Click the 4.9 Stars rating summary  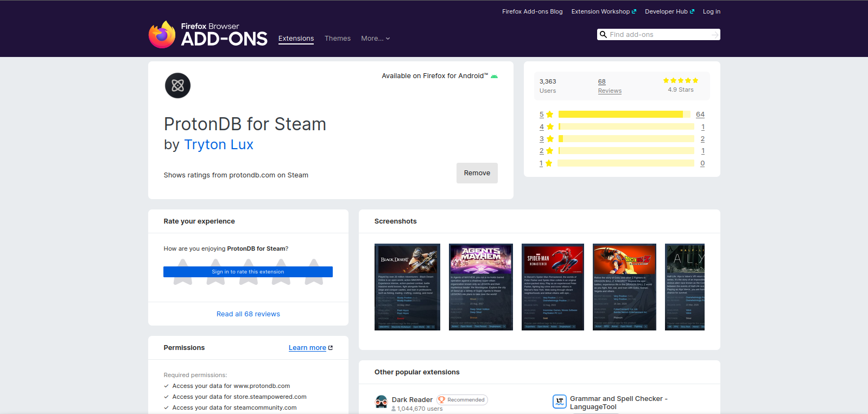pyautogui.click(x=681, y=85)
